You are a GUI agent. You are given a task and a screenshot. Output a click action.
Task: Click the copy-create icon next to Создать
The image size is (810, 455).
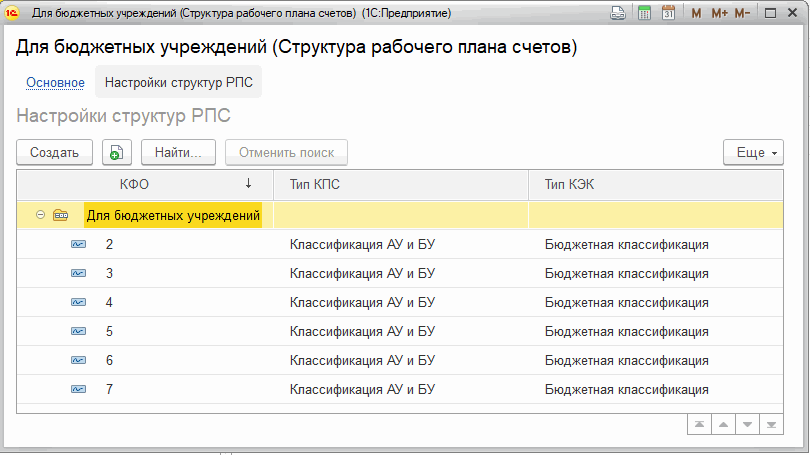117,153
